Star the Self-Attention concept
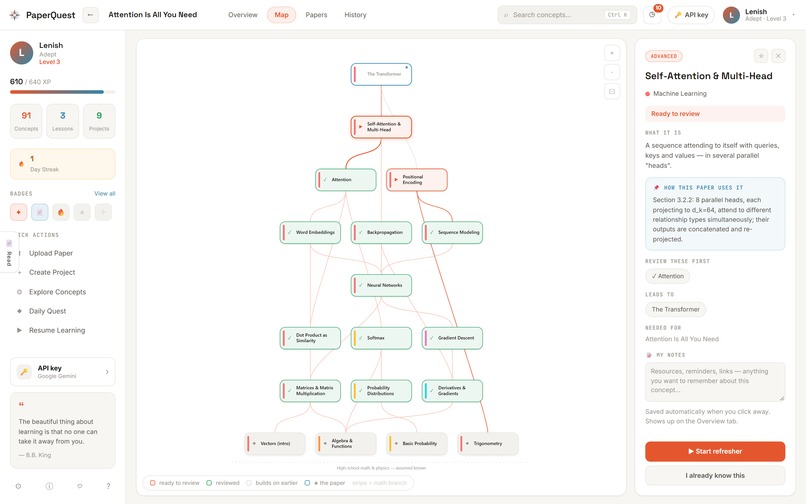The image size is (806, 504). coord(761,56)
